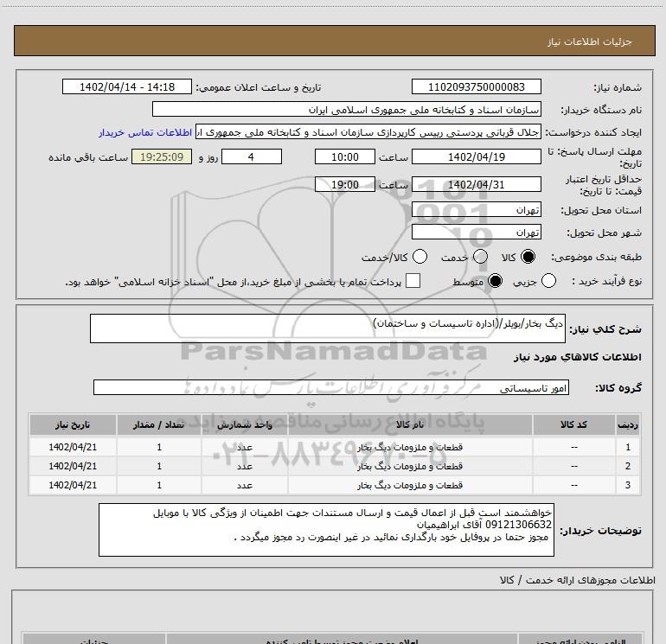Select the خدمت radio button
The image size is (666, 644).
[x=480, y=257]
